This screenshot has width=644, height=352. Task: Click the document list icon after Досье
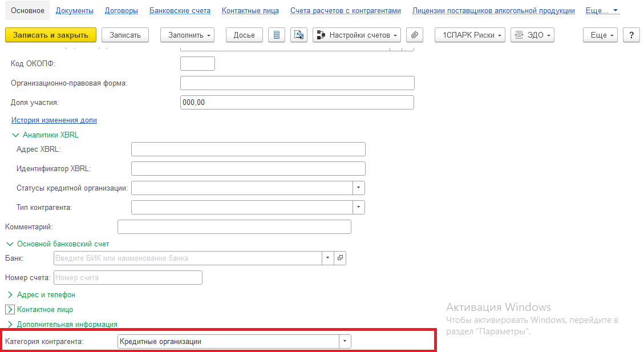[x=277, y=35]
